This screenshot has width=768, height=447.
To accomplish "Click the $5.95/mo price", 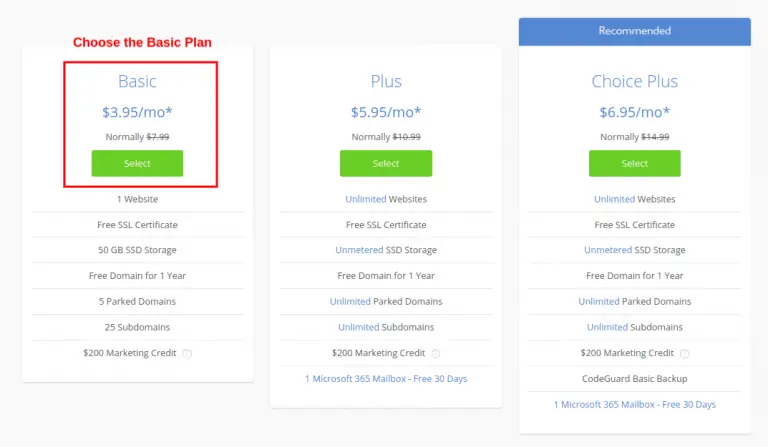I will click(386, 112).
